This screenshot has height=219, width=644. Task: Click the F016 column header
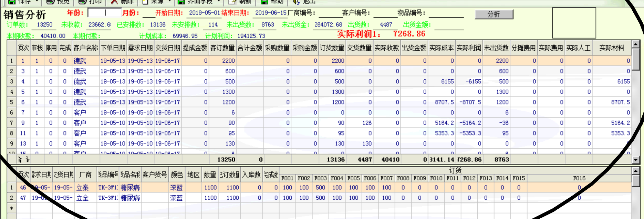coord(579,178)
